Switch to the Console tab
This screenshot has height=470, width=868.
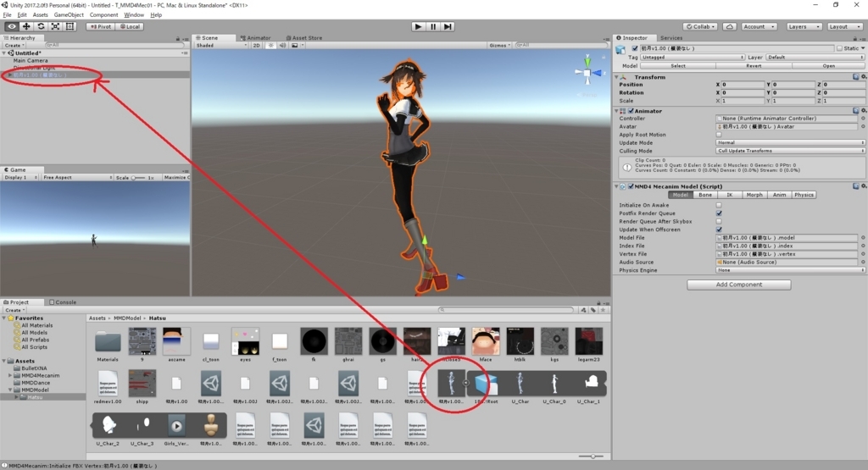[63, 302]
